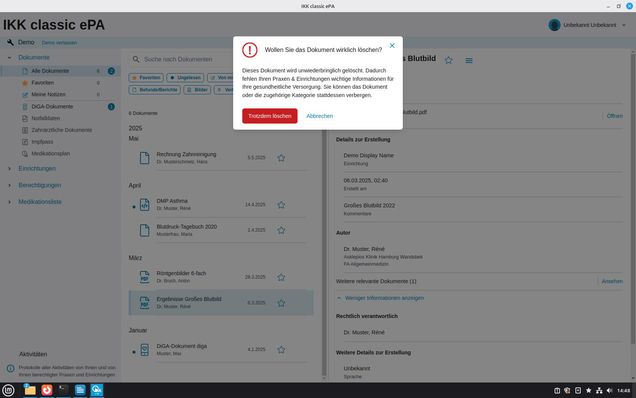Click the badge next to DiGA-Dokumente
This screenshot has width=636, height=398.
pyautogui.click(x=111, y=107)
